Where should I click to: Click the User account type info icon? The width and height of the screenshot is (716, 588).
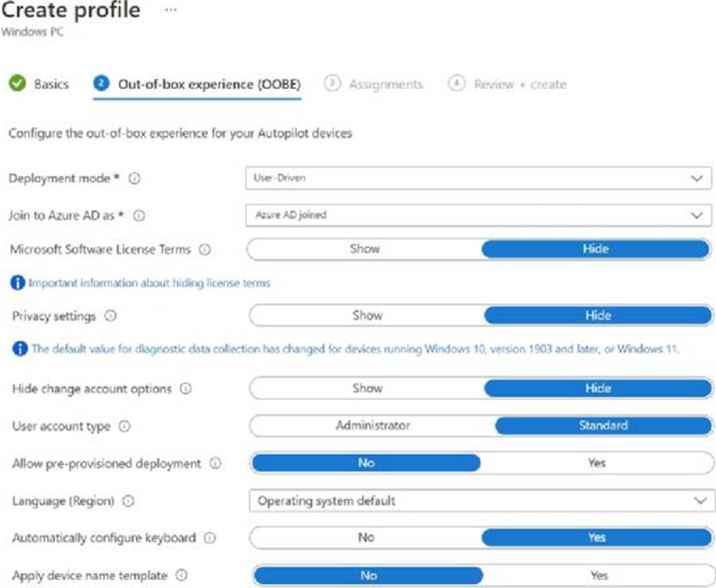pyautogui.click(x=125, y=426)
